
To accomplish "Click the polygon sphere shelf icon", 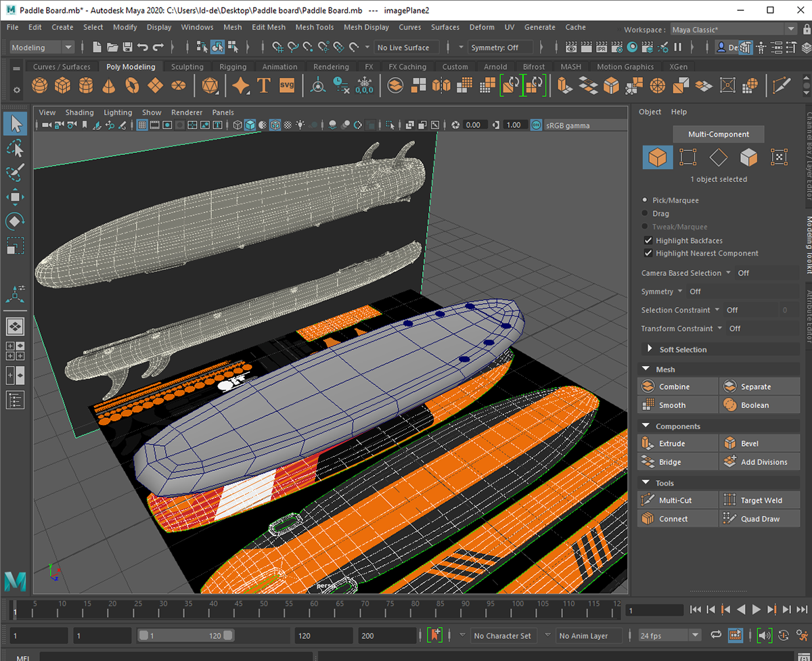I will (40, 86).
